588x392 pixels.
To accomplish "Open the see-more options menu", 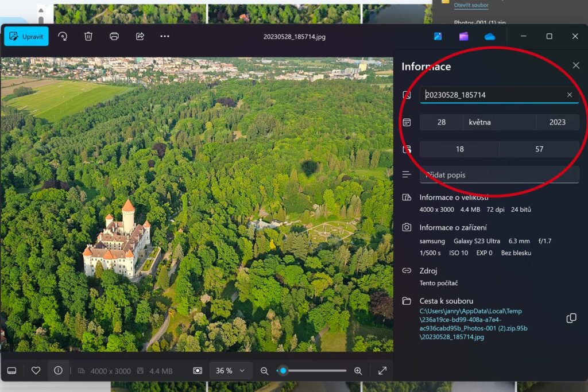I will point(165,36).
